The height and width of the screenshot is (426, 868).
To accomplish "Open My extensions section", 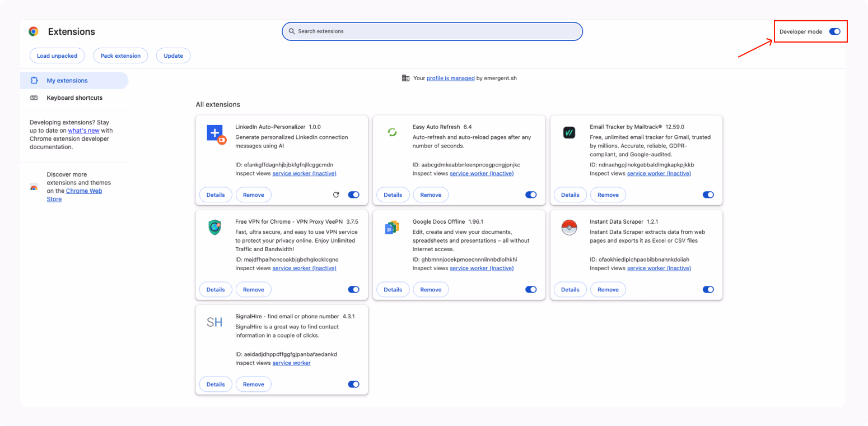I will (74, 80).
